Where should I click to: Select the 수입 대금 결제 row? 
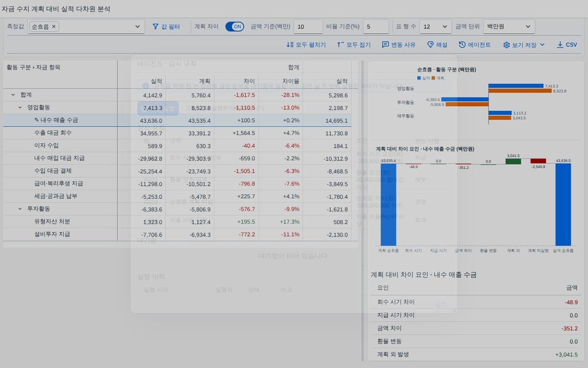(177, 171)
